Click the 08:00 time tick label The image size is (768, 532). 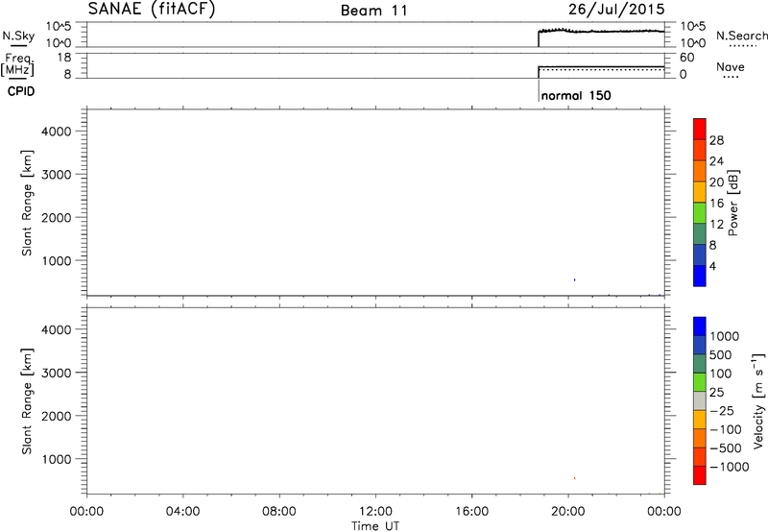[279, 512]
